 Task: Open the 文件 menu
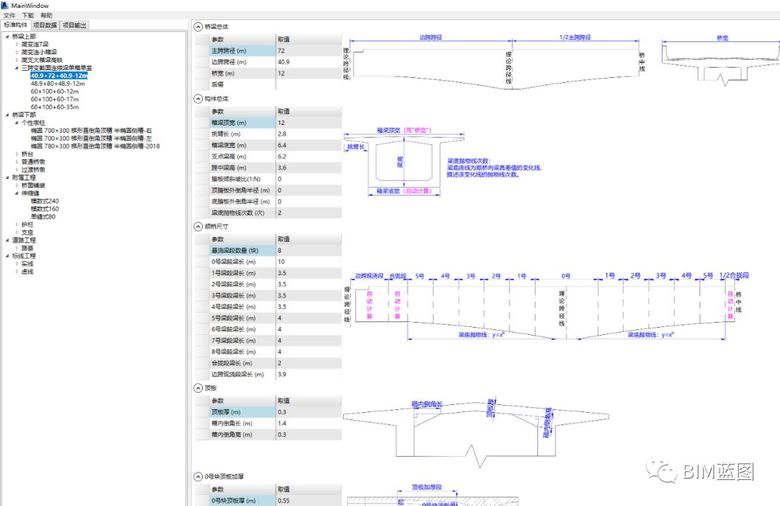click(9, 16)
